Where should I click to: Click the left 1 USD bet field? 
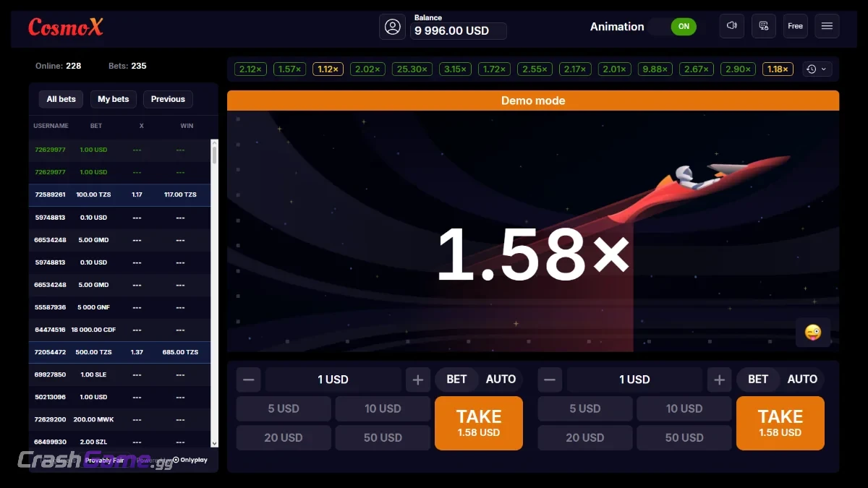point(333,380)
